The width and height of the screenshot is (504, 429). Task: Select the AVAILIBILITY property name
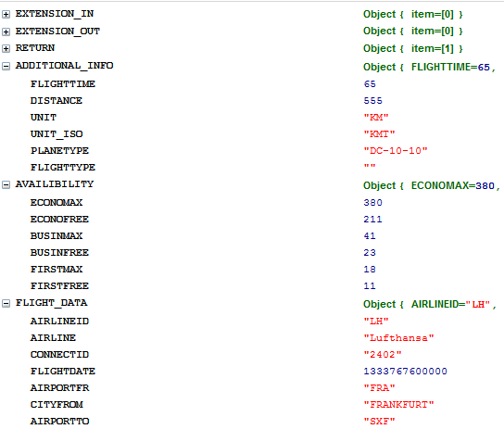pyautogui.click(x=55, y=184)
